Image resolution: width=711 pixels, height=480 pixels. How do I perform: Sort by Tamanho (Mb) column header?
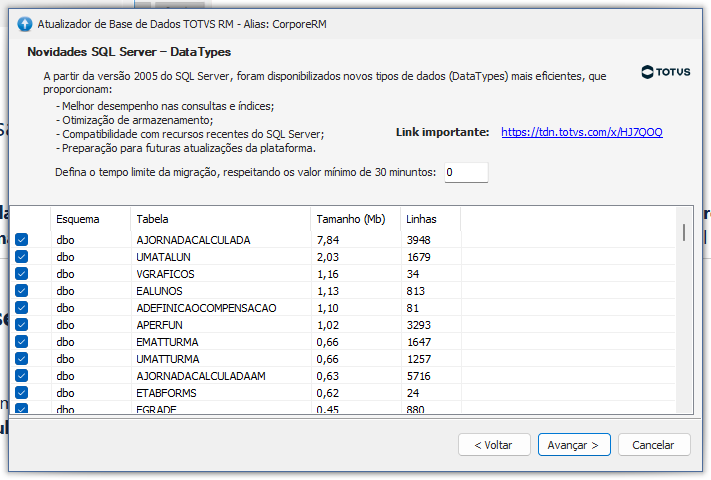click(350, 219)
